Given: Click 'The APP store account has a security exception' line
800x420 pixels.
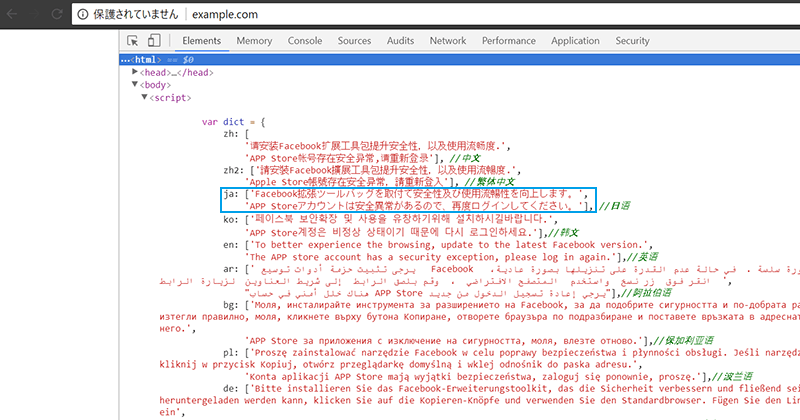Looking at the screenshot, I should 434,257.
